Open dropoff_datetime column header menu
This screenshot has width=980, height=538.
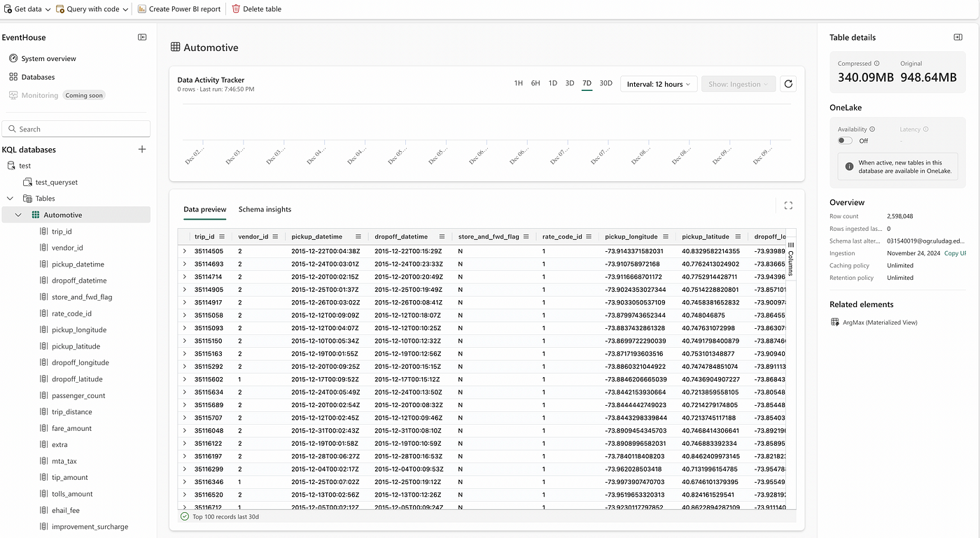442,236
